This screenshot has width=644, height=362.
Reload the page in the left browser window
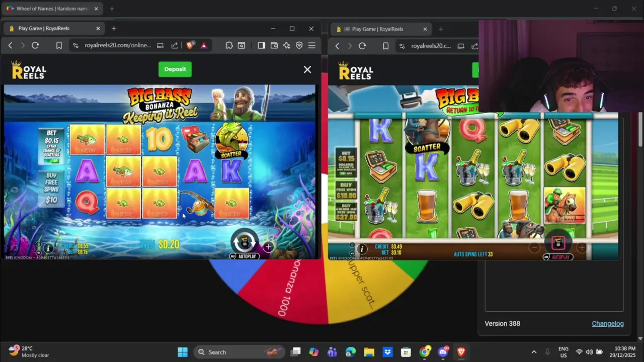(x=35, y=45)
